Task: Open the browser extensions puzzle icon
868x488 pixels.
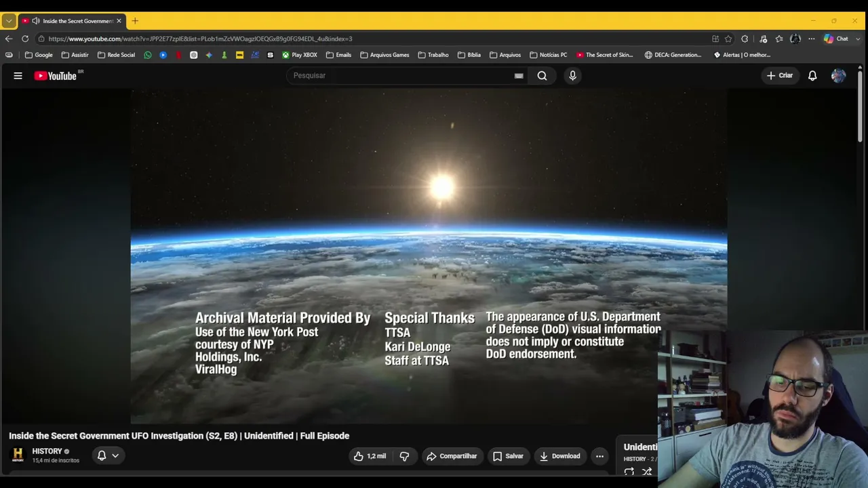Action: click(745, 39)
